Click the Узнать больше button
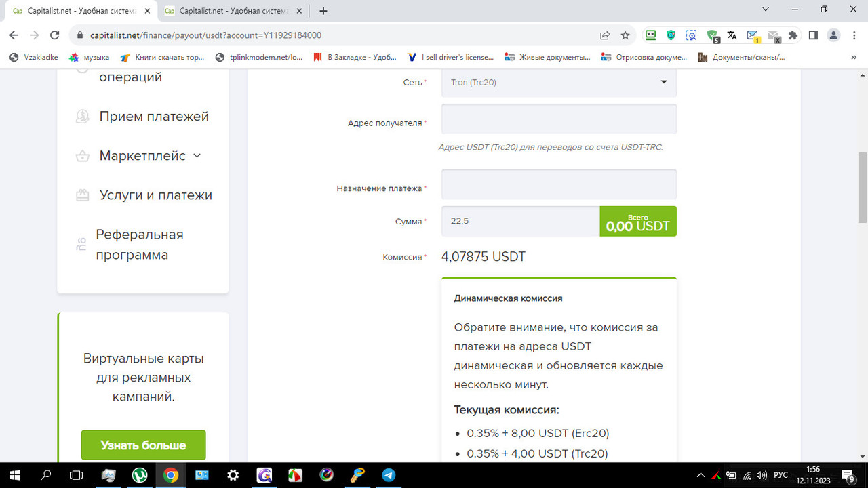The height and width of the screenshot is (488, 868). [x=143, y=445]
